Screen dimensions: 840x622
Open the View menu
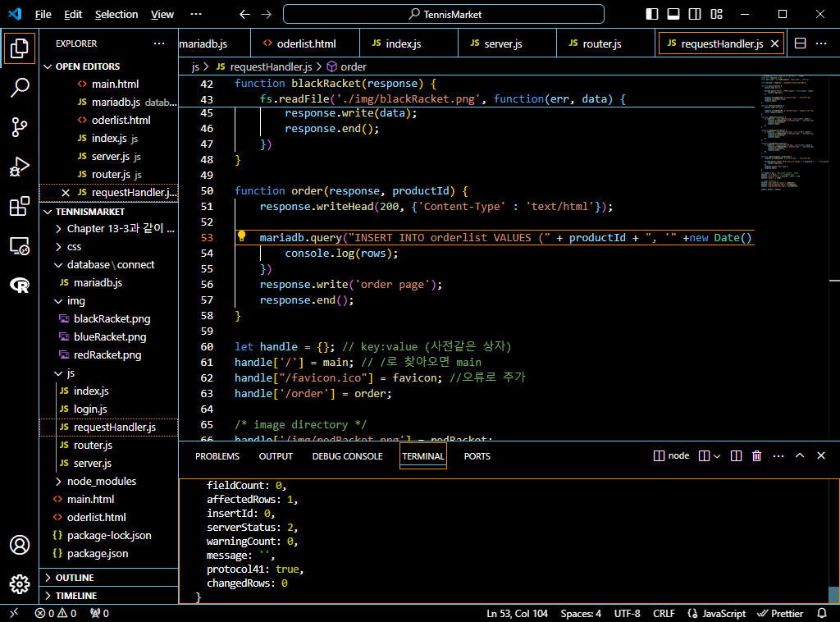(162, 15)
